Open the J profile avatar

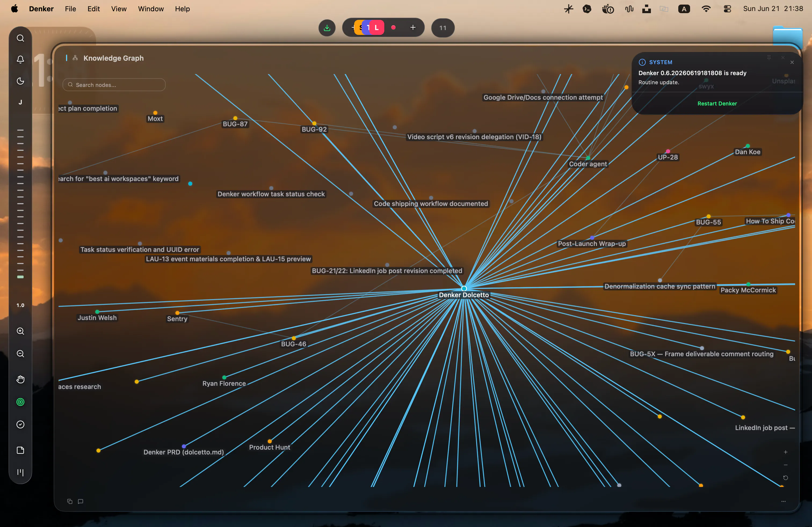coord(20,102)
